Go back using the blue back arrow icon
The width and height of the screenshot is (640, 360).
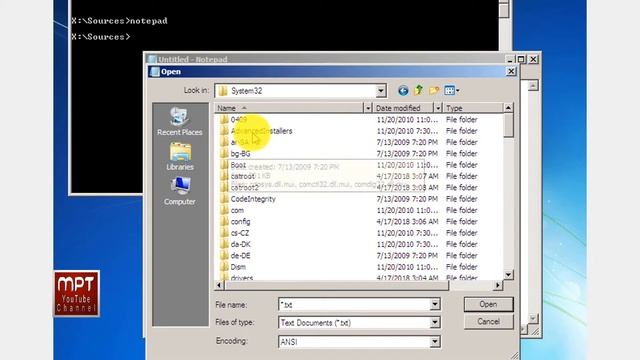coord(403,91)
